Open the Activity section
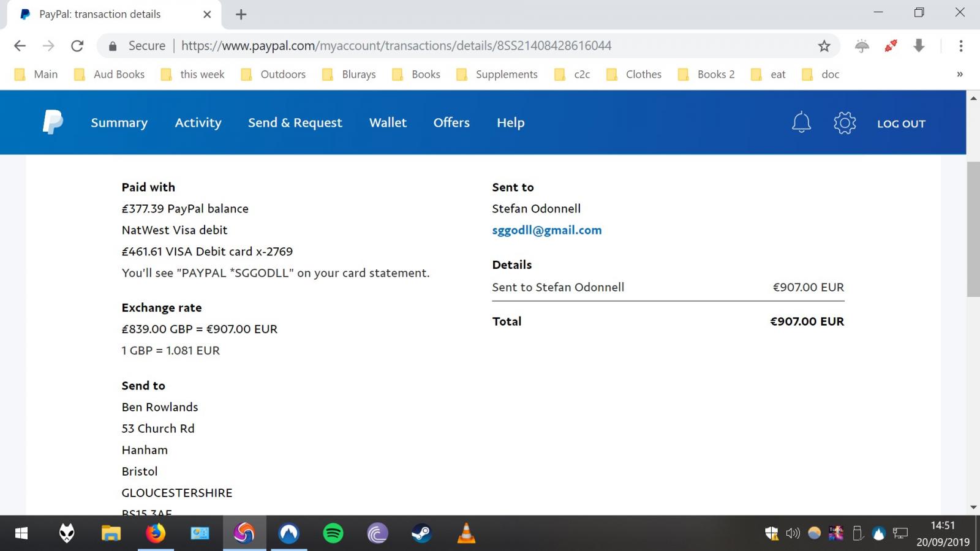The image size is (980, 551). (198, 122)
